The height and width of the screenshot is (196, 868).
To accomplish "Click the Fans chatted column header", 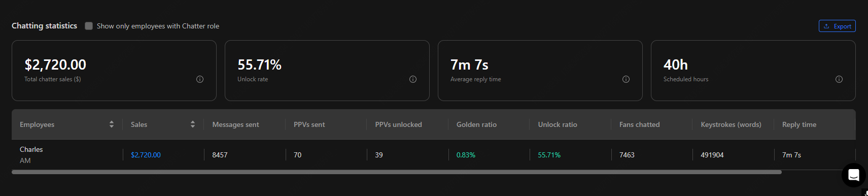I will [639, 124].
